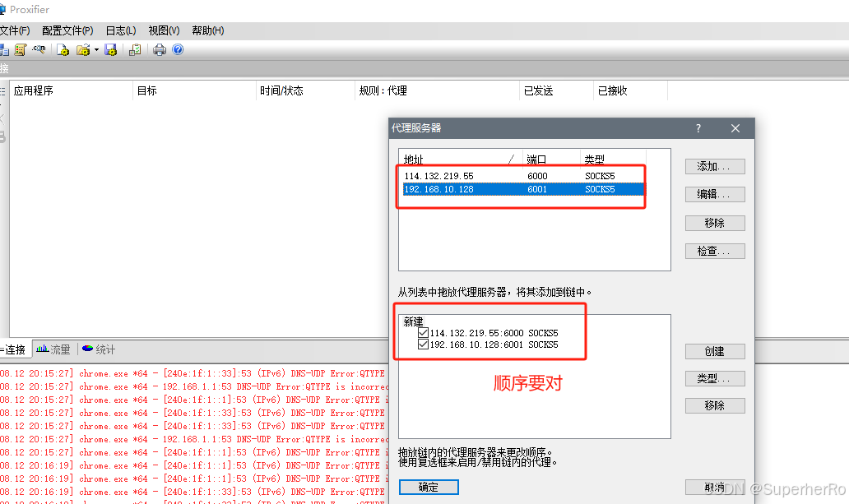Click first log line at 20:15:27
Image resolution: width=849 pixels, height=504 pixels.
194,373
